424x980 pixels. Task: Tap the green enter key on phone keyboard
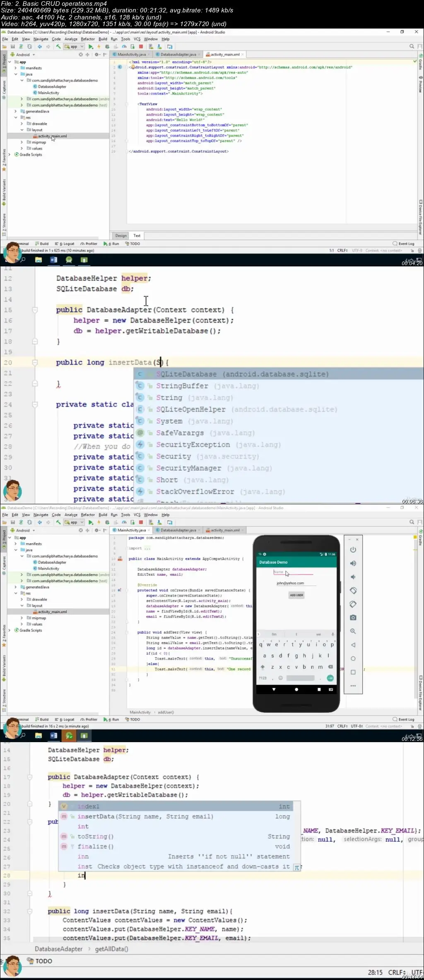pyautogui.click(x=330, y=678)
